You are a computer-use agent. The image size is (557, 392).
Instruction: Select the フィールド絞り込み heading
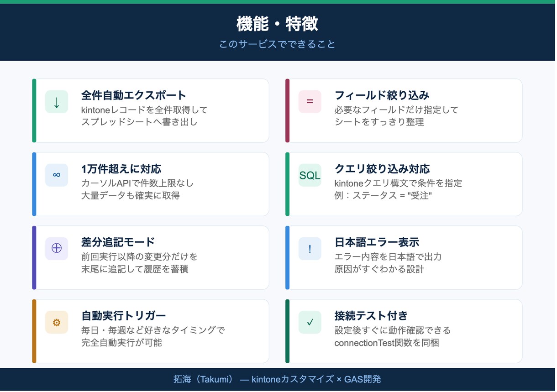click(x=382, y=95)
